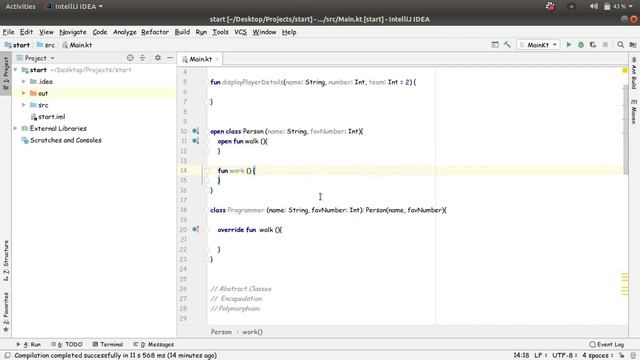Click the editor vertical scrollbar
Image resolution: width=640 pixels, height=360 pixels.
(x=625, y=130)
